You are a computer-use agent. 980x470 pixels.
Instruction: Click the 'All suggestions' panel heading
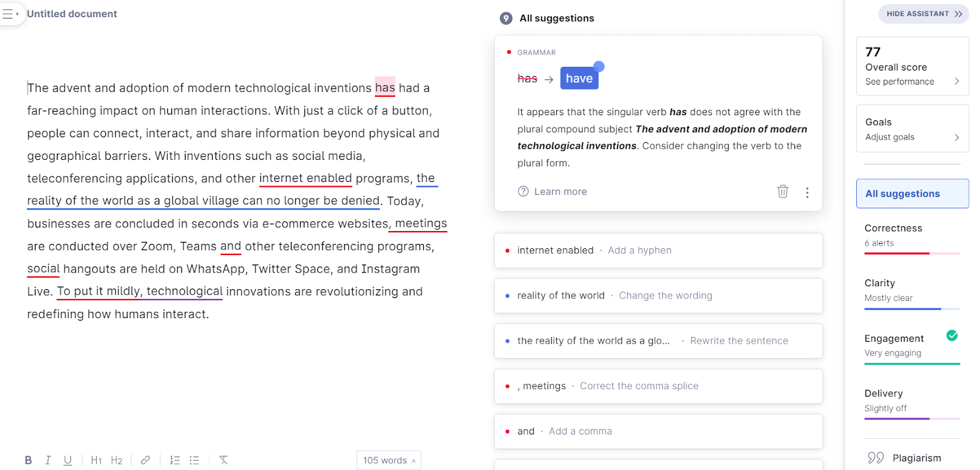pyautogui.click(x=557, y=18)
